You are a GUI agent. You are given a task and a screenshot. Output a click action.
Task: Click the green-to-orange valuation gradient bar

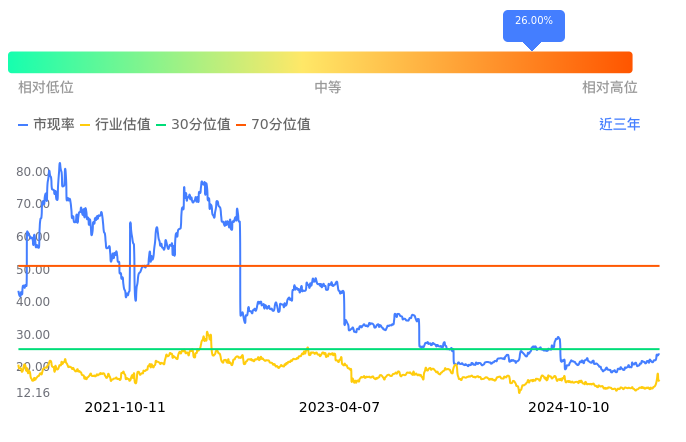(x=320, y=62)
